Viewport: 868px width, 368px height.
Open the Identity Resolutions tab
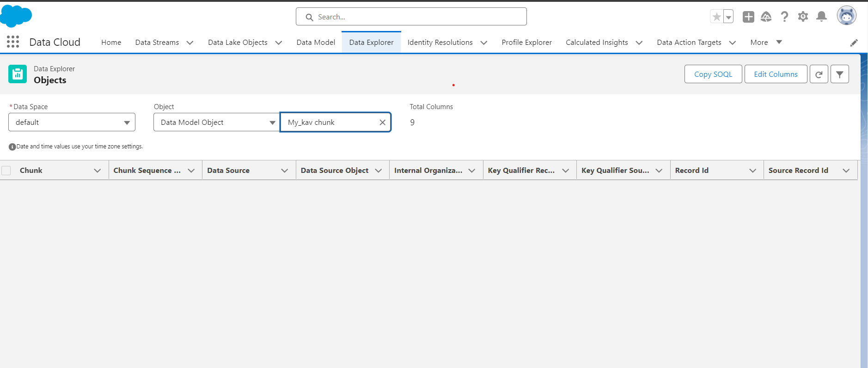coord(440,43)
